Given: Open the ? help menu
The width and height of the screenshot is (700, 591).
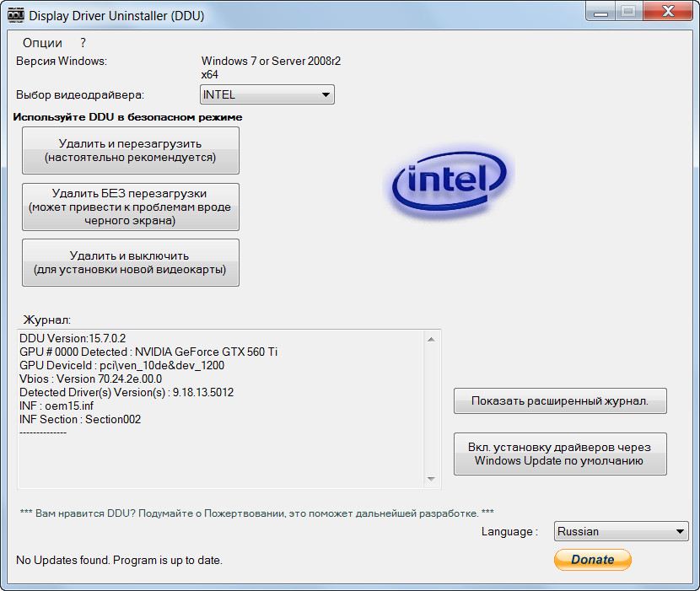Looking at the screenshot, I should click(83, 42).
